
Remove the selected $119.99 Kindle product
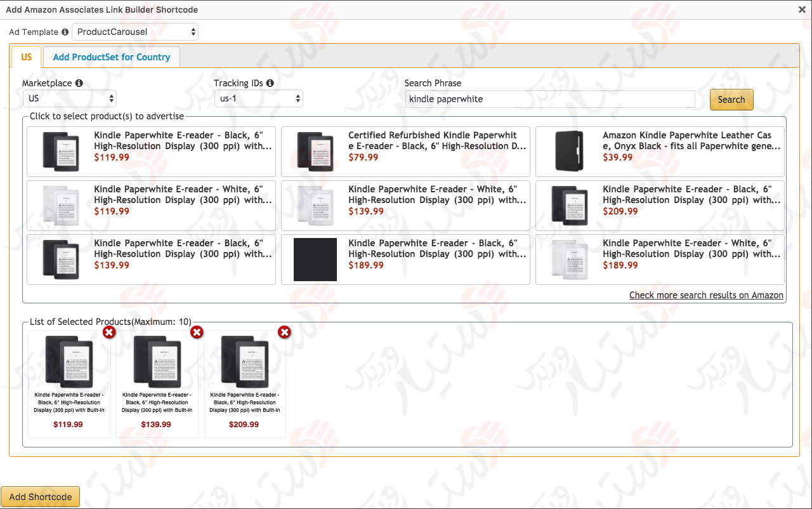[109, 332]
